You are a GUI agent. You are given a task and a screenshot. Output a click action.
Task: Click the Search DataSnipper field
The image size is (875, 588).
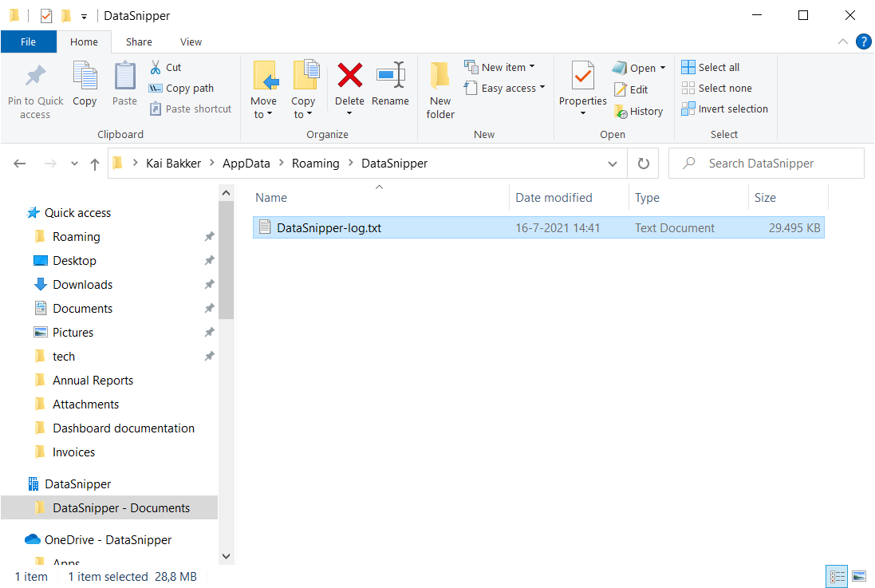tap(767, 164)
